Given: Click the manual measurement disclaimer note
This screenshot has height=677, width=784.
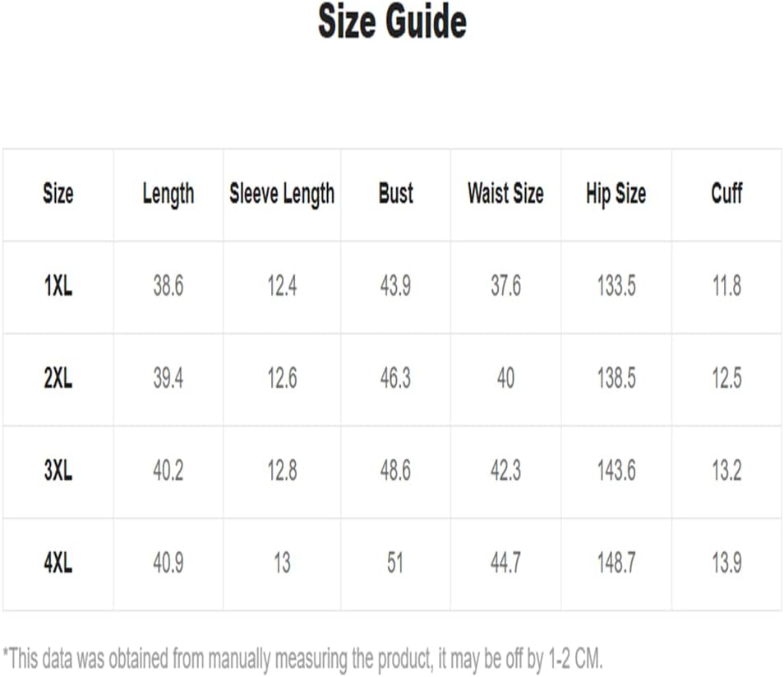Looking at the screenshot, I should click(302, 659).
